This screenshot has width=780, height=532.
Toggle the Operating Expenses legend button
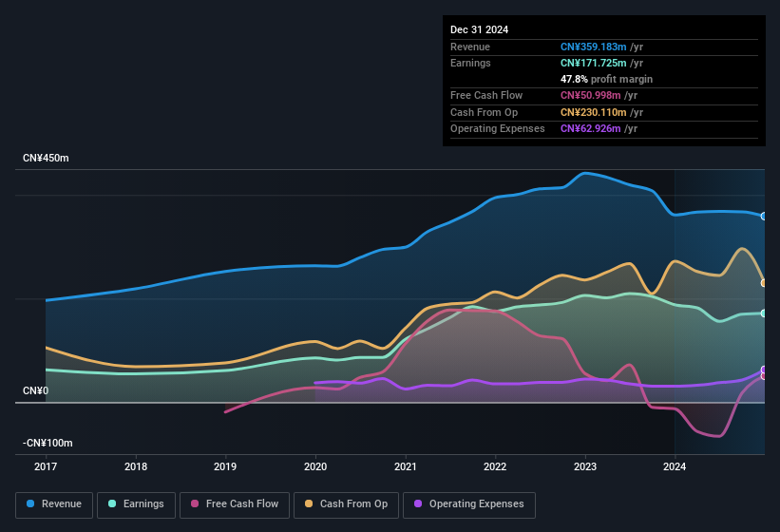(469, 504)
